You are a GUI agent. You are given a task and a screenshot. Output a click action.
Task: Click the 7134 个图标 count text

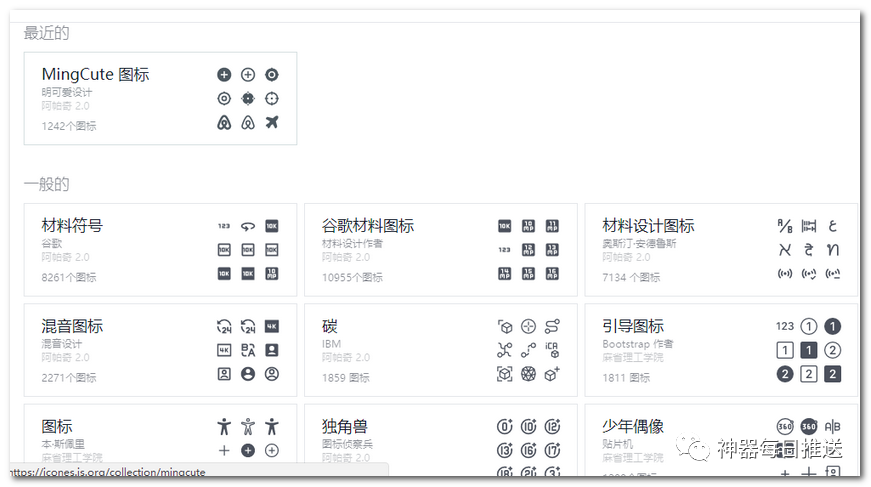(x=631, y=277)
